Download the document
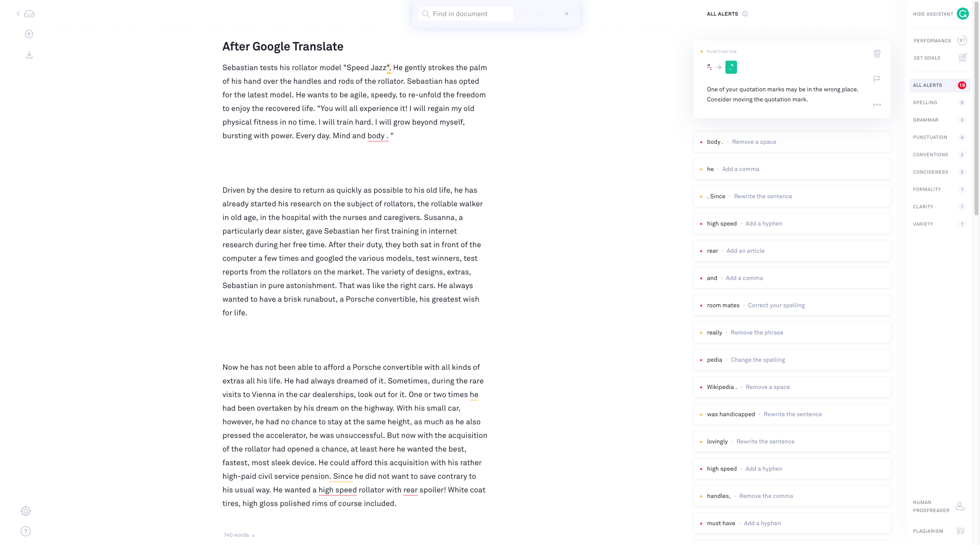 pos(29,54)
